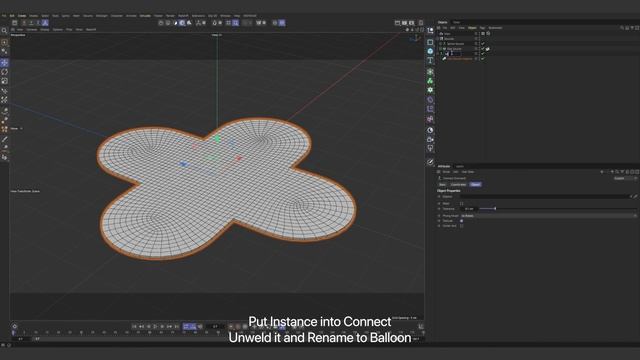Open the Create menu in main menu bar
640x360 pixels.
point(22,16)
